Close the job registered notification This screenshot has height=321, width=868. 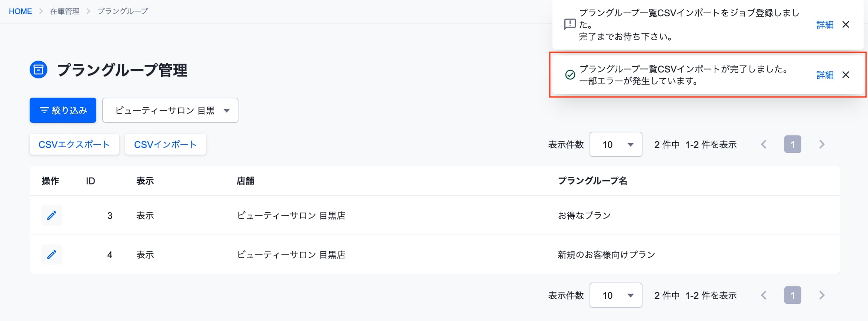click(846, 24)
